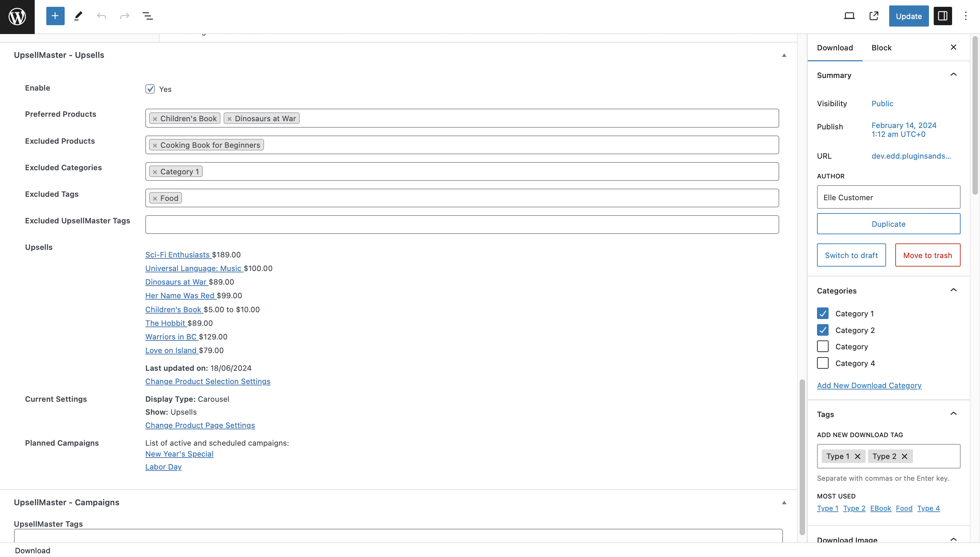Remove Children's Book from Preferred Products
Screen dimensions: 980x557
pos(155,119)
